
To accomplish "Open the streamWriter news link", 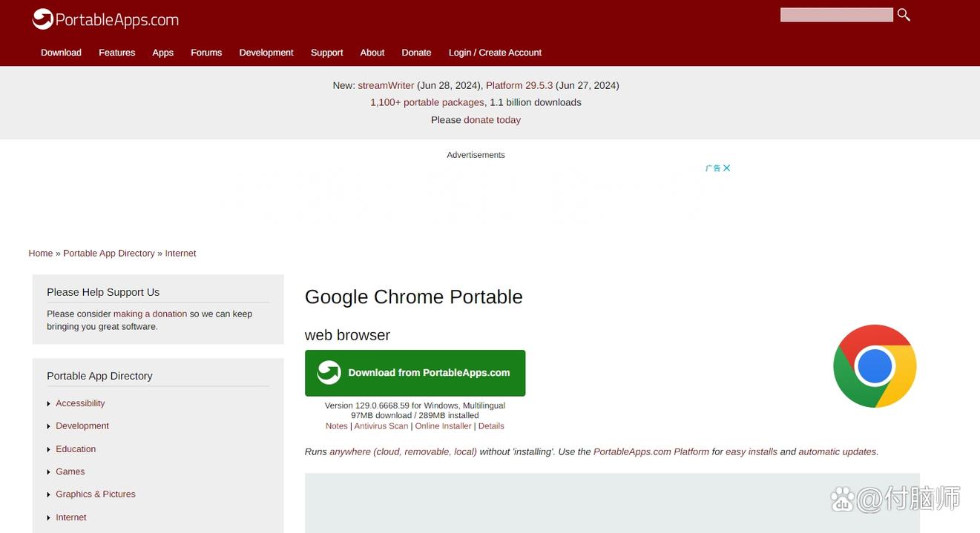I will (x=386, y=85).
